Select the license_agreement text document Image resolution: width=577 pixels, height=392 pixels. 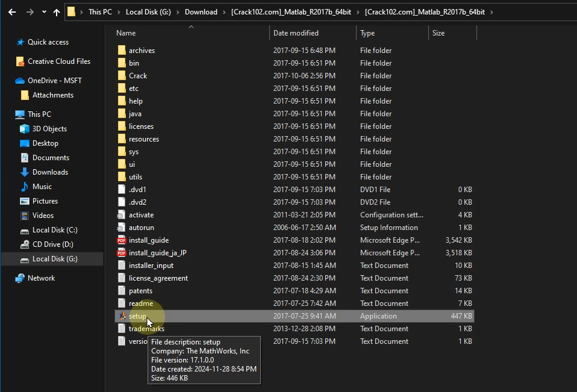click(x=158, y=278)
